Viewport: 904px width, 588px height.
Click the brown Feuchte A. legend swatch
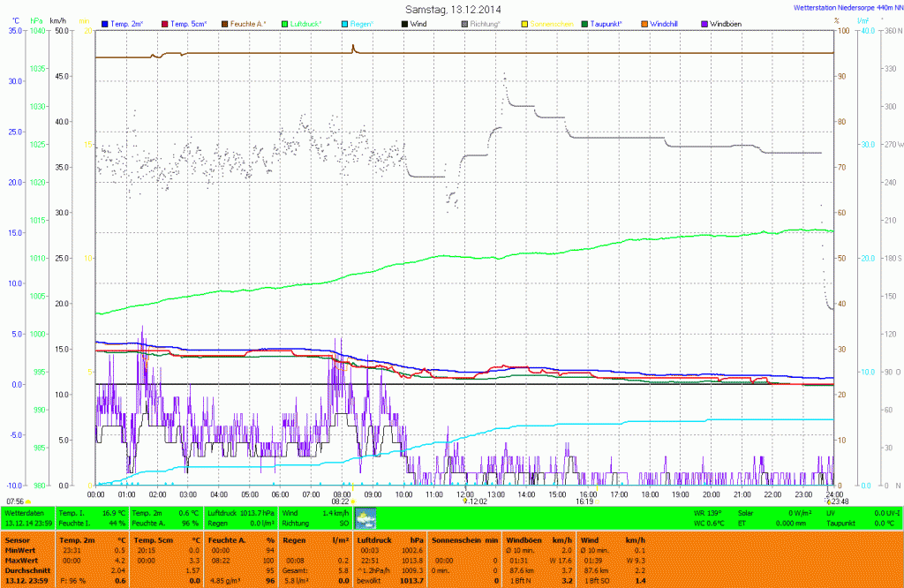click(224, 22)
